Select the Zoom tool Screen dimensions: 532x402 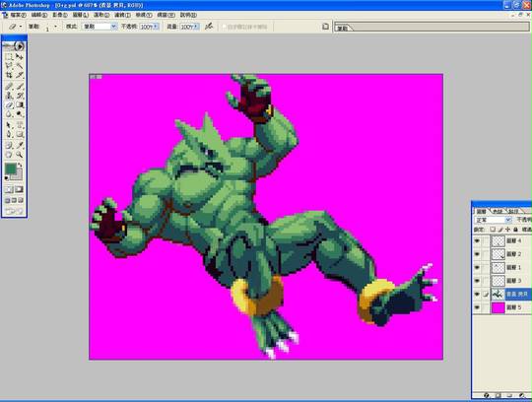pos(20,155)
